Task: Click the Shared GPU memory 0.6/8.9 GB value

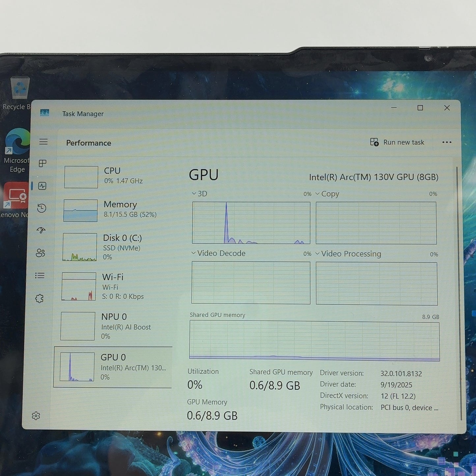Action: (274, 385)
